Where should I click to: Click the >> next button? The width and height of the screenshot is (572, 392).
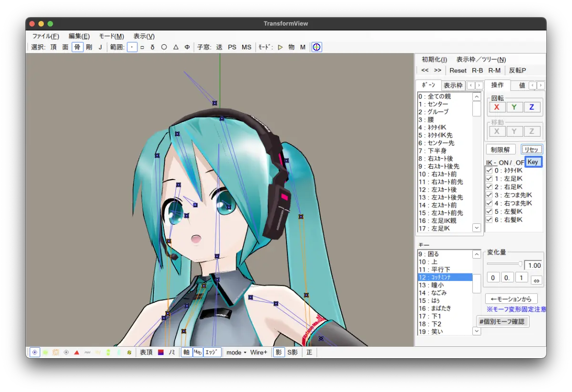(438, 70)
